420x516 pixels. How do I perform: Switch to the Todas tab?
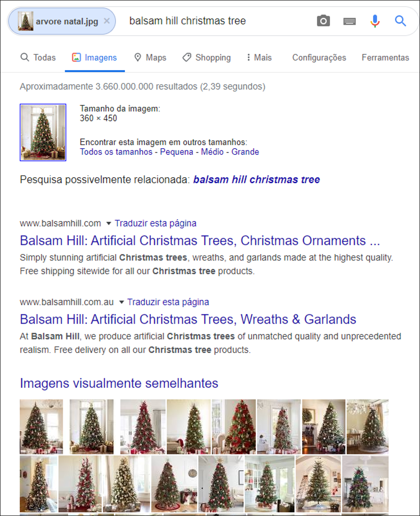[38, 58]
